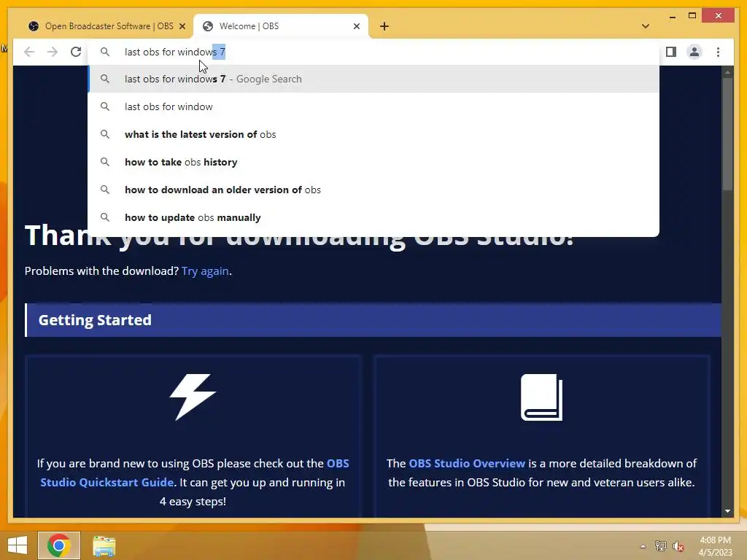Image resolution: width=747 pixels, height=560 pixels.
Task: Click the muted volume tray icon
Action: coord(678,546)
